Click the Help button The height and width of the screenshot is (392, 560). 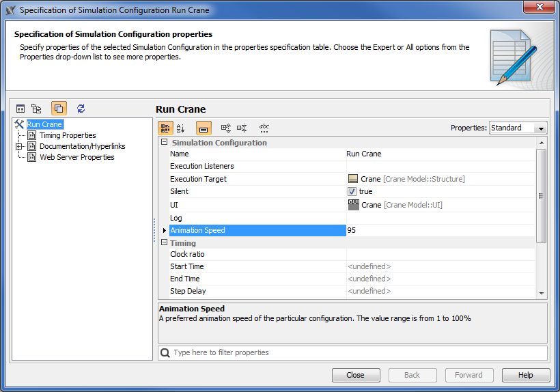[x=526, y=375]
